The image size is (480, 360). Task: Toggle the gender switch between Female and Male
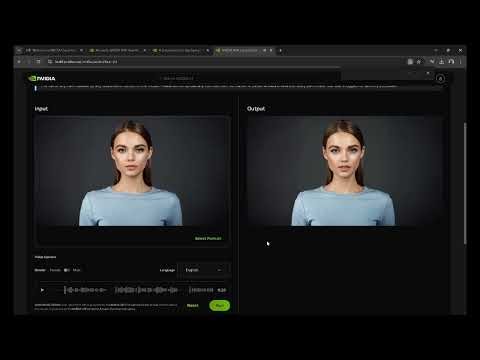pyautogui.click(x=67, y=270)
